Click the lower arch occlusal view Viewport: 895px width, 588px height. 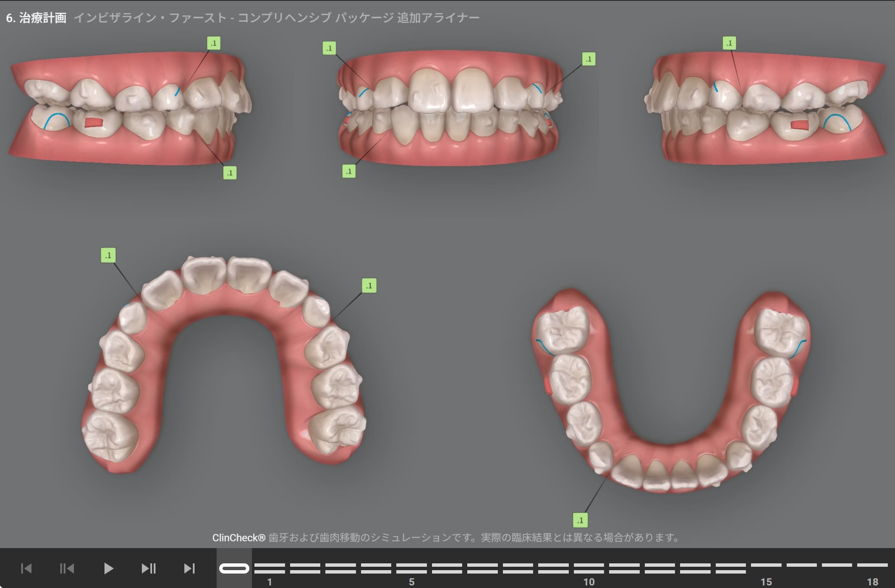pyautogui.click(x=670, y=391)
